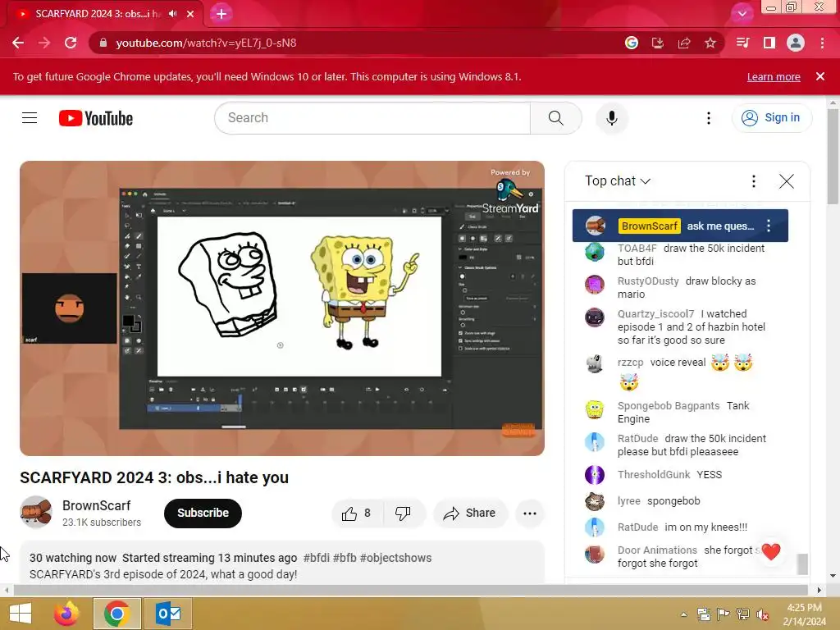
Task: Dislike the video thumbs down
Action: tap(403, 514)
